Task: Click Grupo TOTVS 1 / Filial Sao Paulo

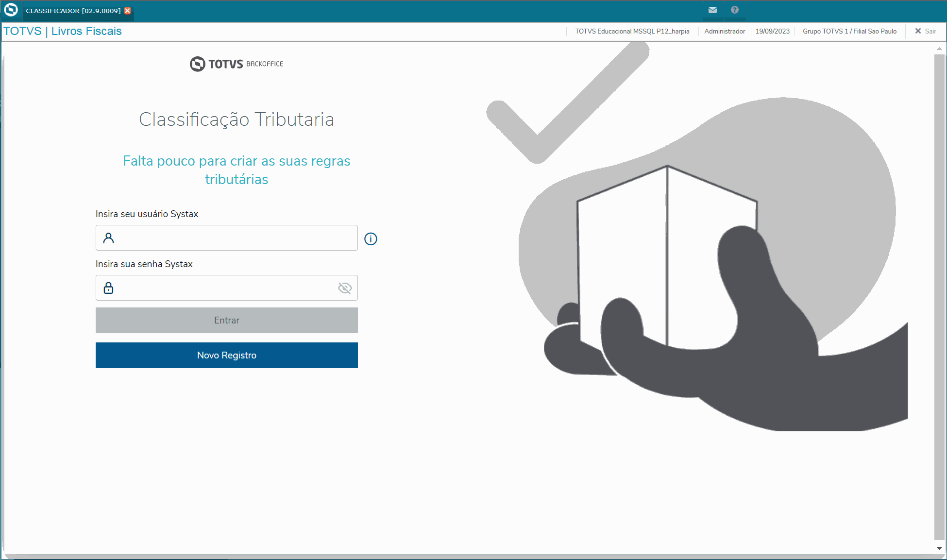Action: (x=849, y=31)
